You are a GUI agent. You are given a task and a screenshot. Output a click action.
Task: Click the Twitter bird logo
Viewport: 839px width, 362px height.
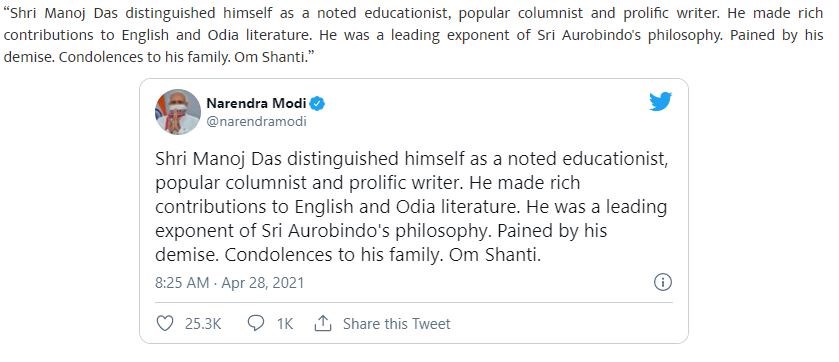[x=660, y=102]
